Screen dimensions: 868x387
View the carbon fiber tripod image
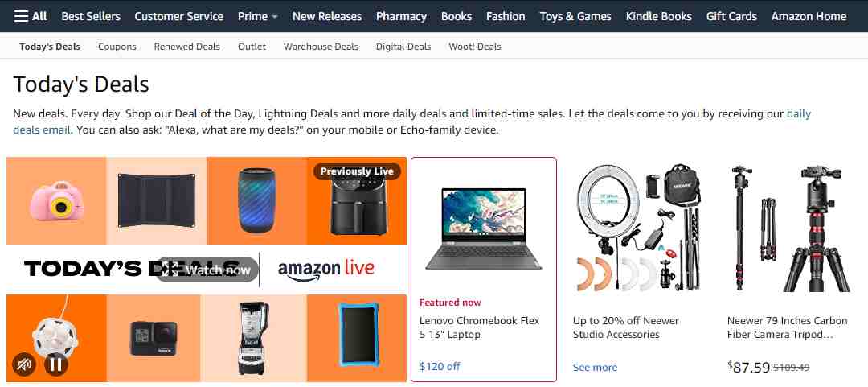coord(789,228)
